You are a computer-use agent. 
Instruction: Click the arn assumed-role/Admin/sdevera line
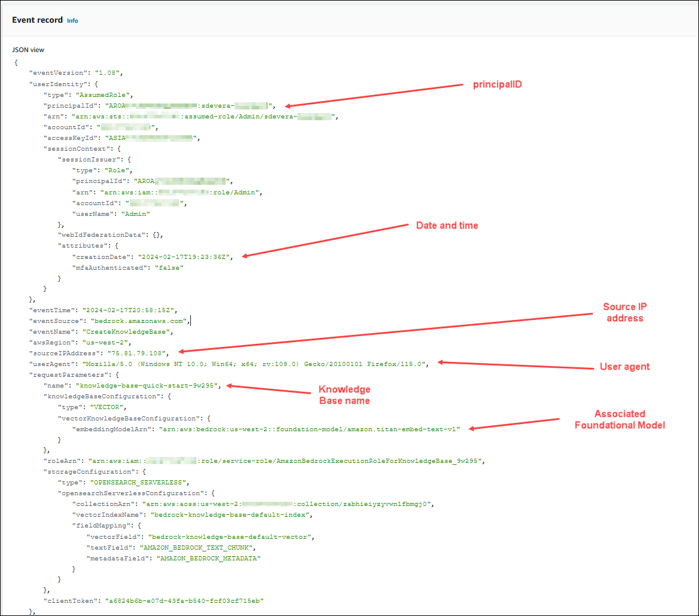coord(191,116)
